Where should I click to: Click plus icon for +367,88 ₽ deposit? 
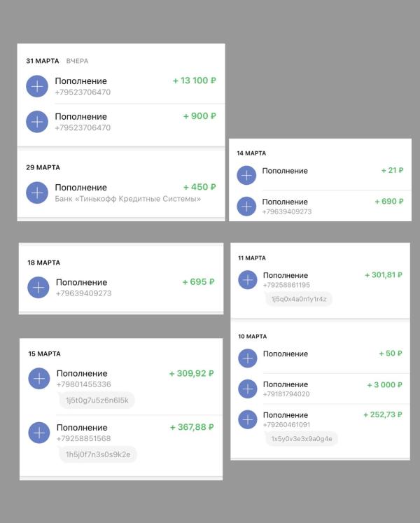tap(39, 433)
